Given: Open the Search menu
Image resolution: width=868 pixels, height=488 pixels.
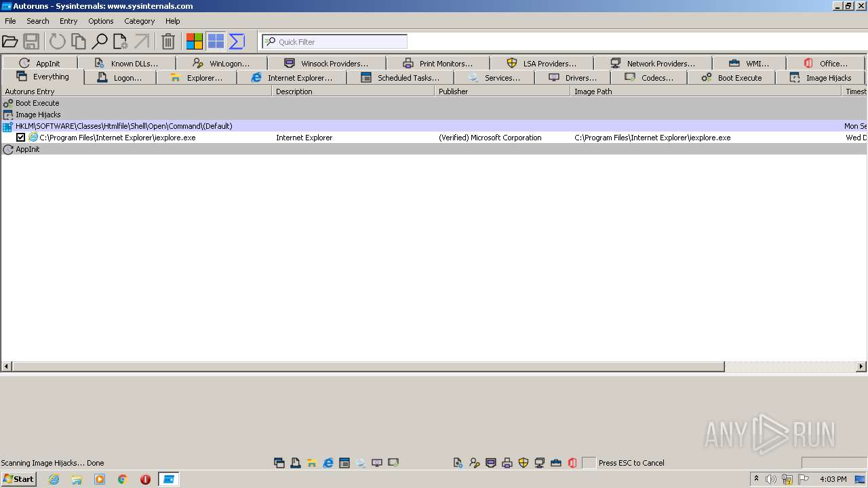Looking at the screenshot, I should pos(38,21).
